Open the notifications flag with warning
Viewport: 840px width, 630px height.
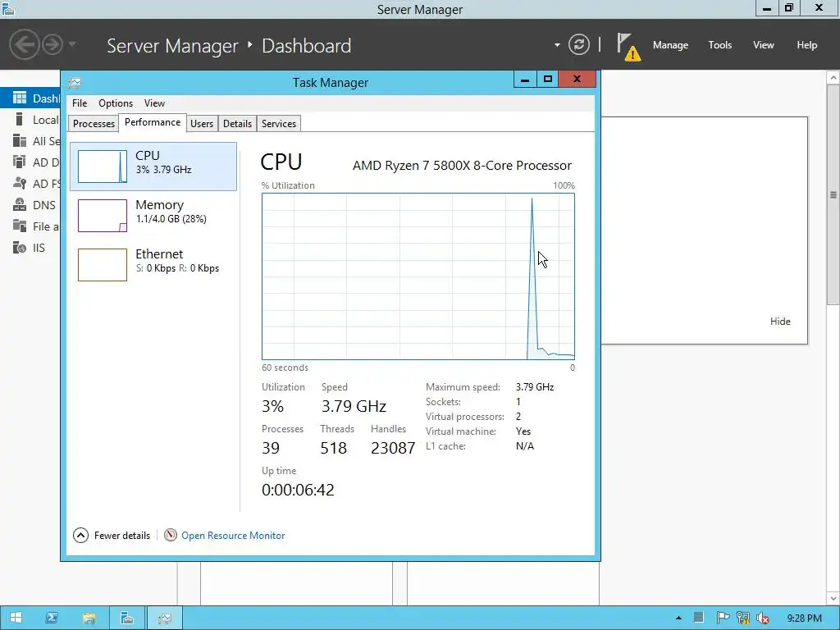[628, 47]
